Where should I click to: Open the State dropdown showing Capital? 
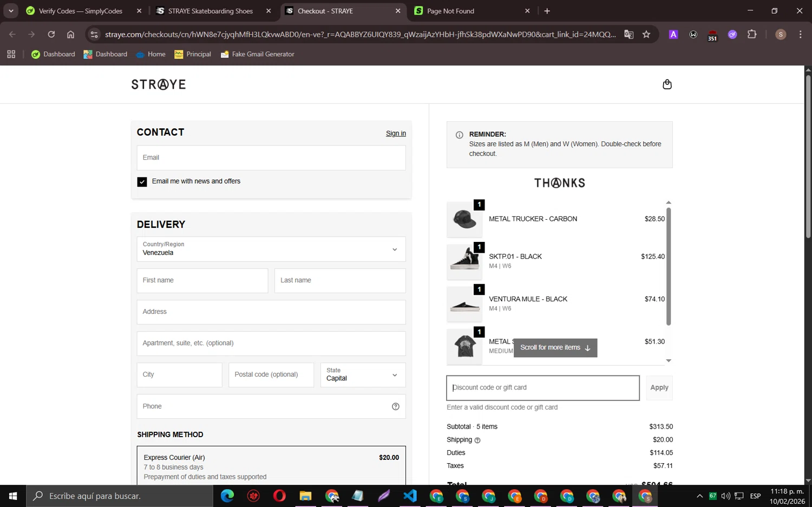pos(363,374)
